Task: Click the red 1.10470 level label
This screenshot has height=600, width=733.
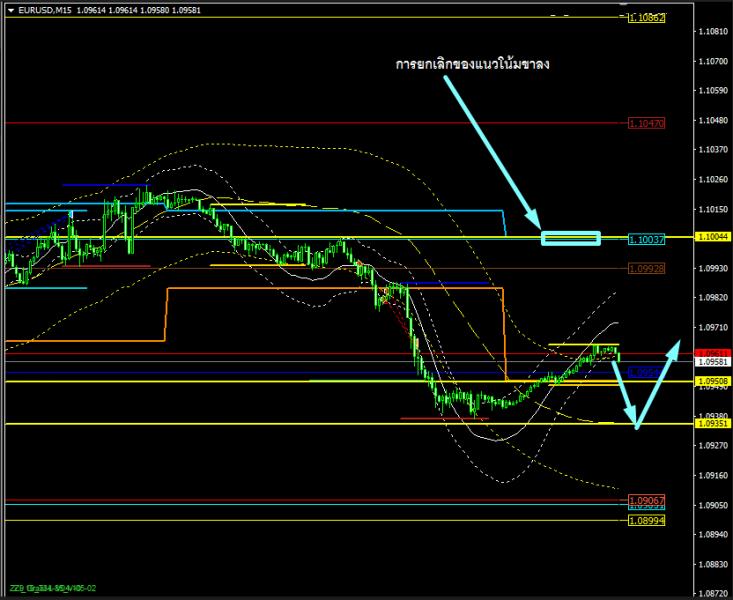Action: pyautogui.click(x=647, y=123)
